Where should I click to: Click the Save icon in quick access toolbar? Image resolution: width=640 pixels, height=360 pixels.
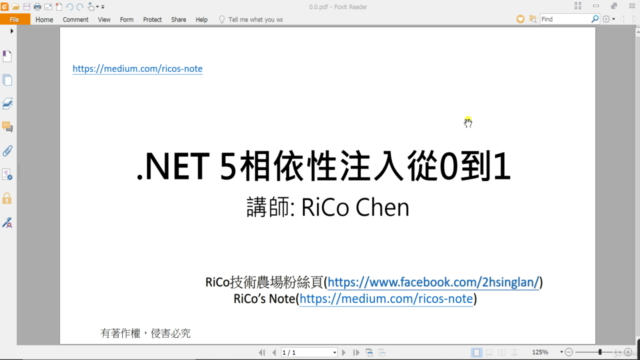tap(27, 7)
